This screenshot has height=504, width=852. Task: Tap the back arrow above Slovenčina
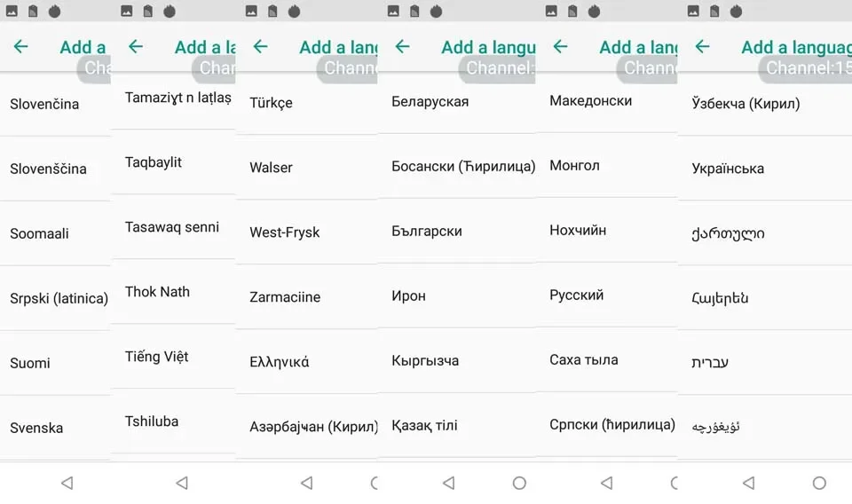[x=20, y=47]
